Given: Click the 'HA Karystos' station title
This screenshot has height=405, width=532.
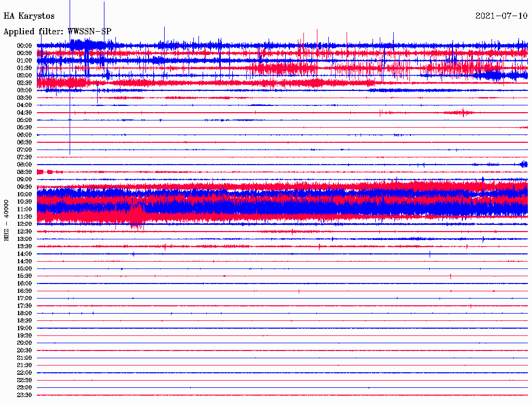Looking at the screenshot, I should click(x=29, y=16).
